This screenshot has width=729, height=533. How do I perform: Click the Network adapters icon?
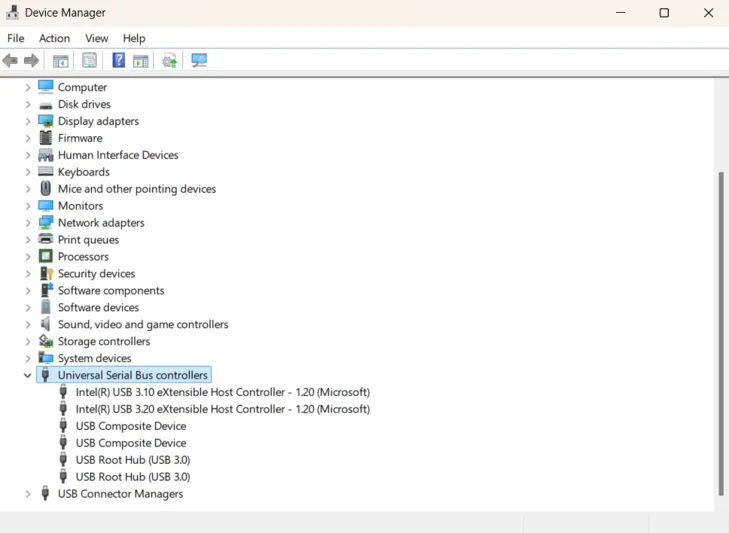[x=46, y=222]
